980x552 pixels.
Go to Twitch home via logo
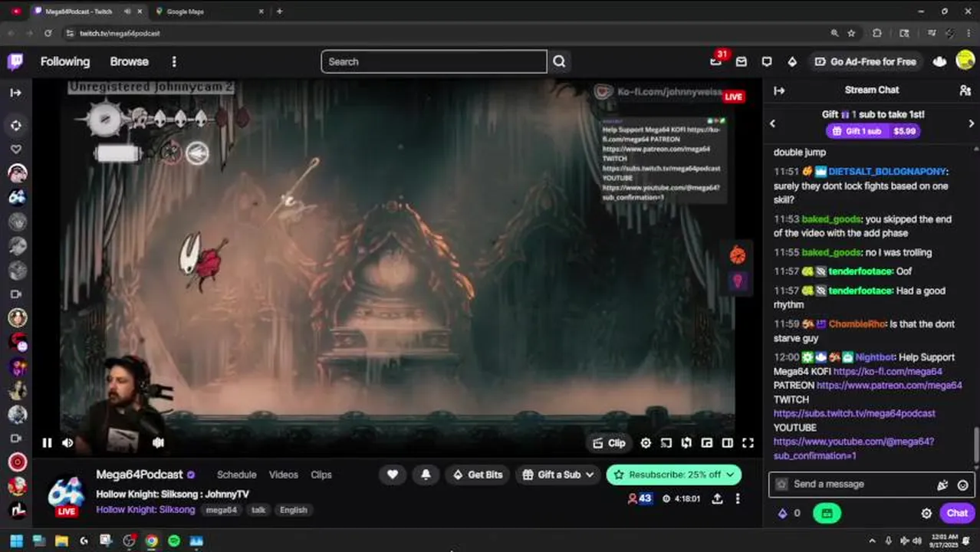pyautogui.click(x=15, y=61)
